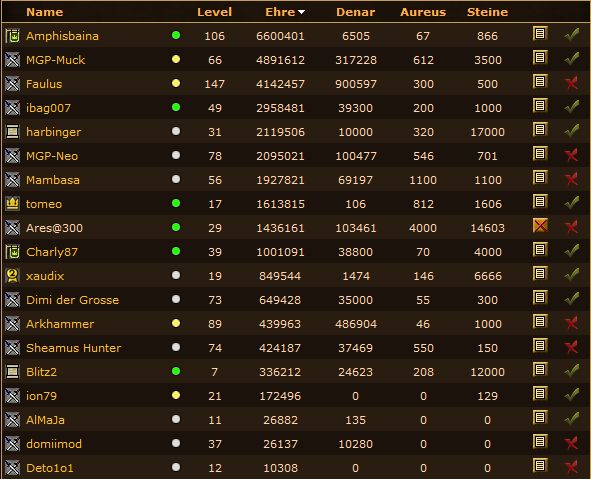Click the crossed-out orange icon in Ares@300 row
The image size is (591, 479).
[540, 226]
